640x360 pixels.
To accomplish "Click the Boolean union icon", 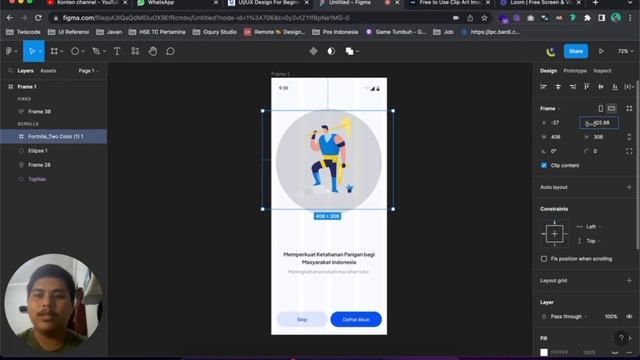I will pyautogui.click(x=349, y=51).
